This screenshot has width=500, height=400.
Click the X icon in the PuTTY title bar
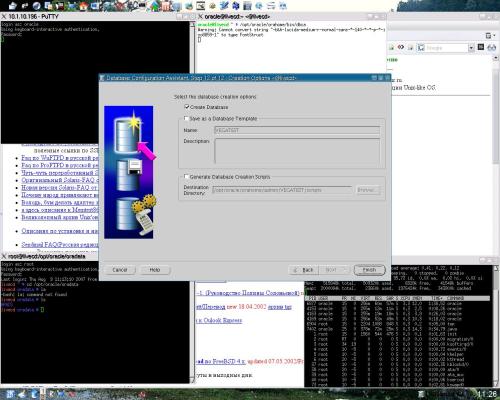4,16
